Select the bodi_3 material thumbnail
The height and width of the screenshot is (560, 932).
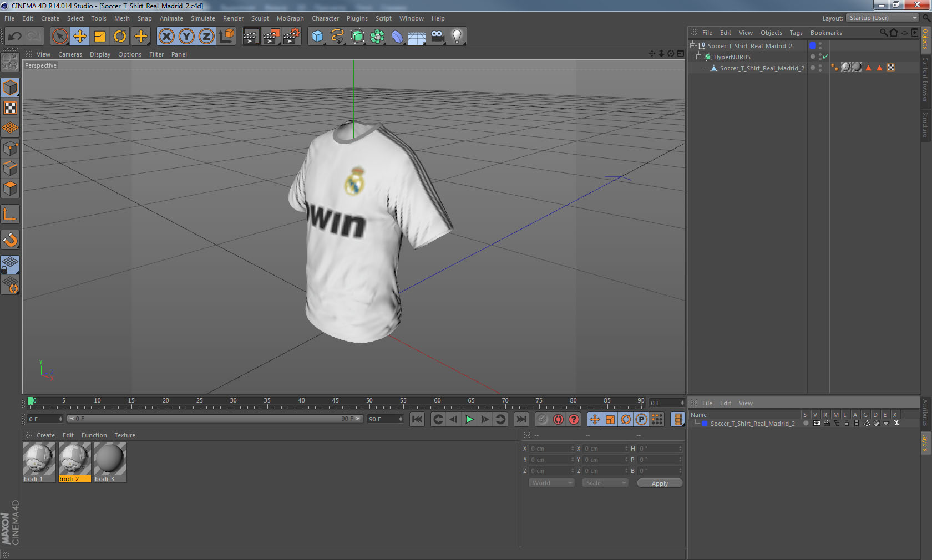point(110,462)
